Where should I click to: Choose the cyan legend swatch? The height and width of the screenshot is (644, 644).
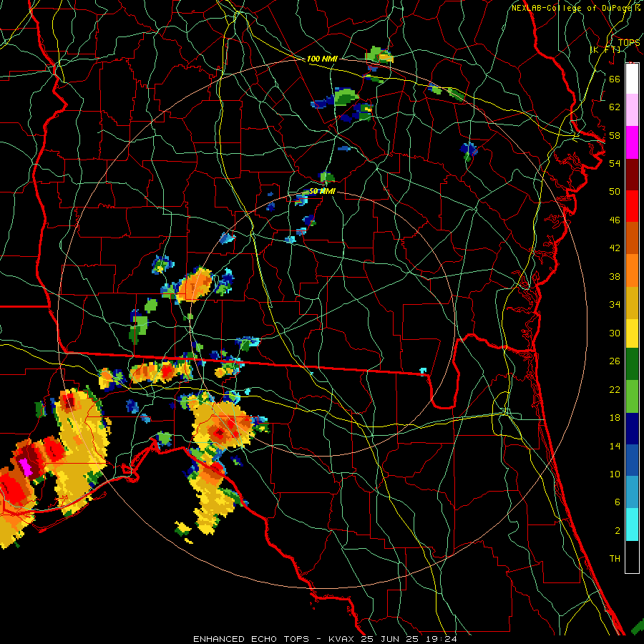632,525
